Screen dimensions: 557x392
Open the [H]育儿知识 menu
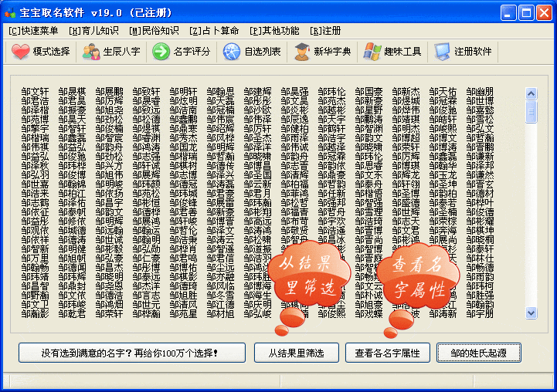coord(93,31)
